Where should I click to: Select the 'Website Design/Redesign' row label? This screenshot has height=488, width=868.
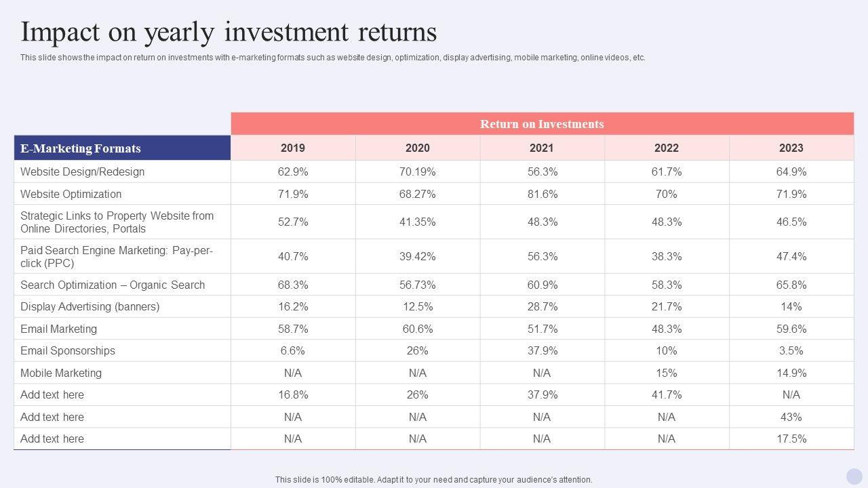click(x=82, y=171)
